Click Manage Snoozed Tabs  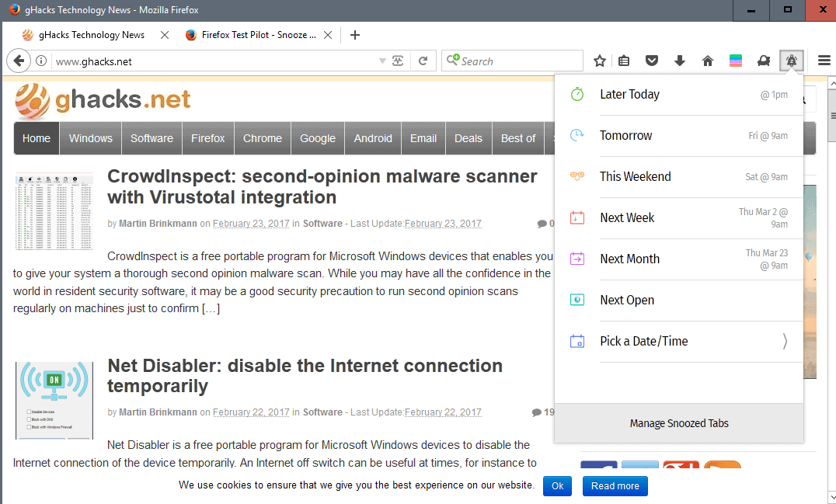(x=679, y=422)
